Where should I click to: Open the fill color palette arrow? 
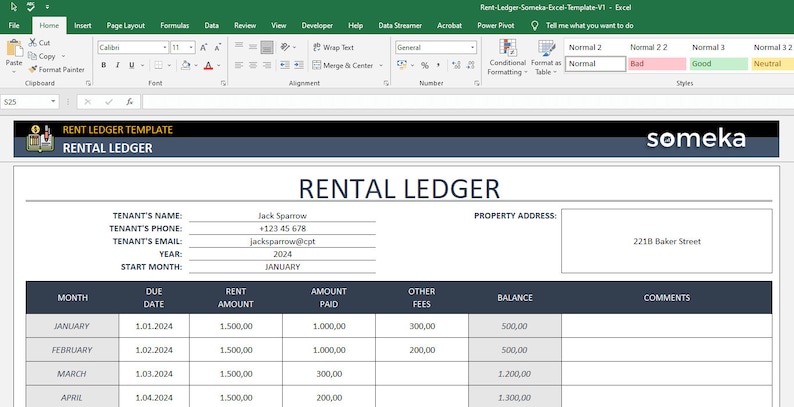click(196, 65)
